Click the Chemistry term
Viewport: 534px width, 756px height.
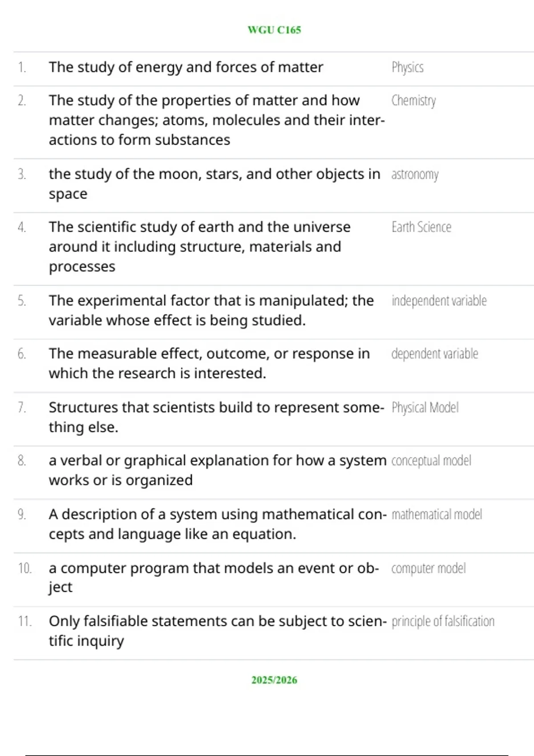(x=414, y=101)
